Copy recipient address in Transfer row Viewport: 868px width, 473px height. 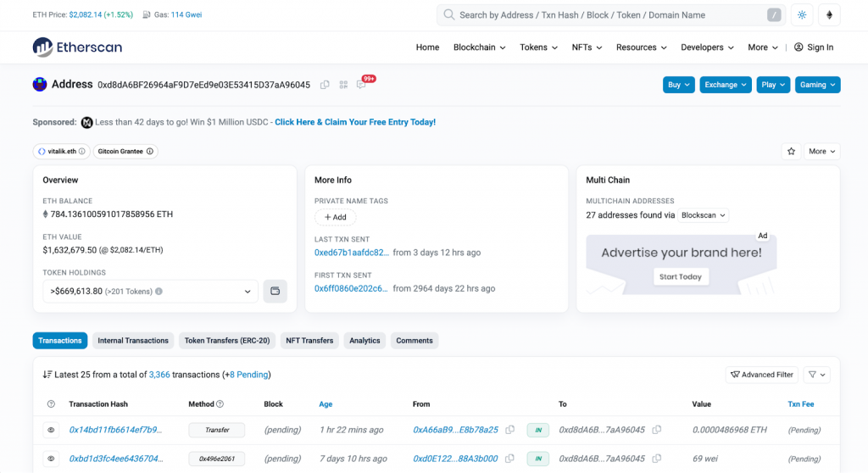tap(657, 430)
